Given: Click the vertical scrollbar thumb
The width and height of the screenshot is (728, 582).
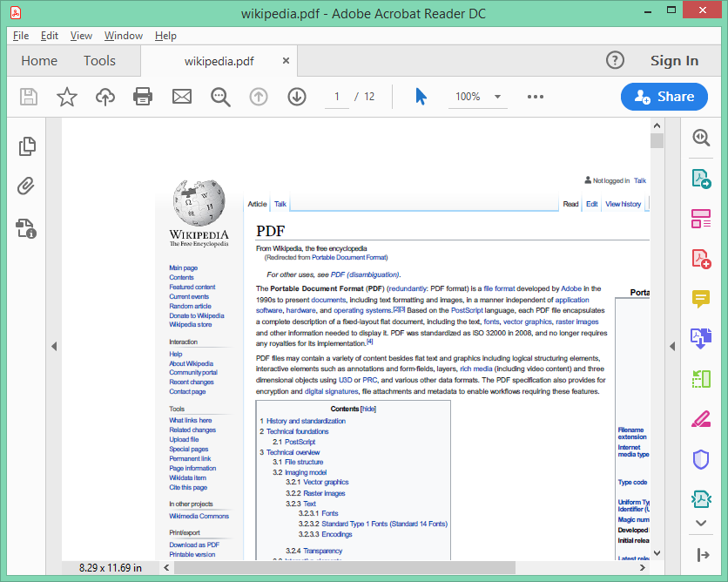Looking at the screenshot, I should [x=657, y=141].
